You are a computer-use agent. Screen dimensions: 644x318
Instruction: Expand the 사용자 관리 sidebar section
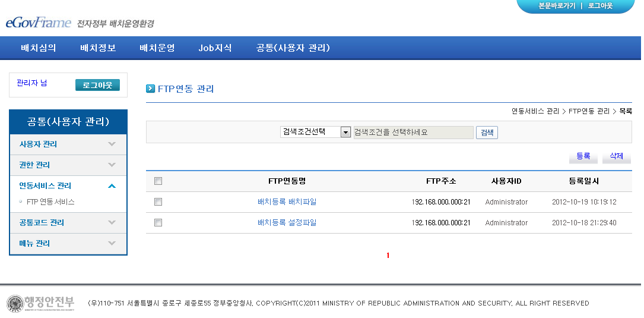click(x=68, y=144)
